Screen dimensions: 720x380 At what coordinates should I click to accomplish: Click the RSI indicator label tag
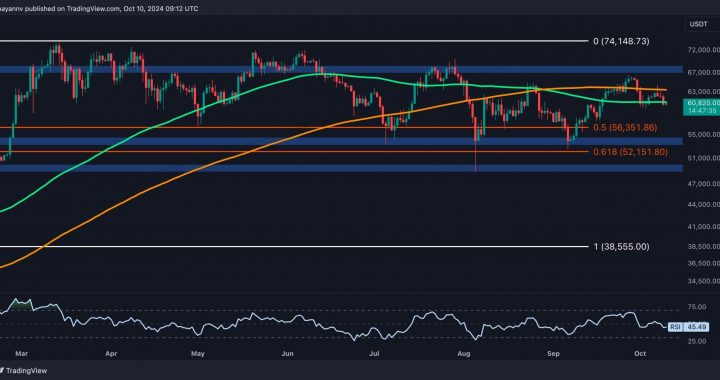(x=675, y=327)
